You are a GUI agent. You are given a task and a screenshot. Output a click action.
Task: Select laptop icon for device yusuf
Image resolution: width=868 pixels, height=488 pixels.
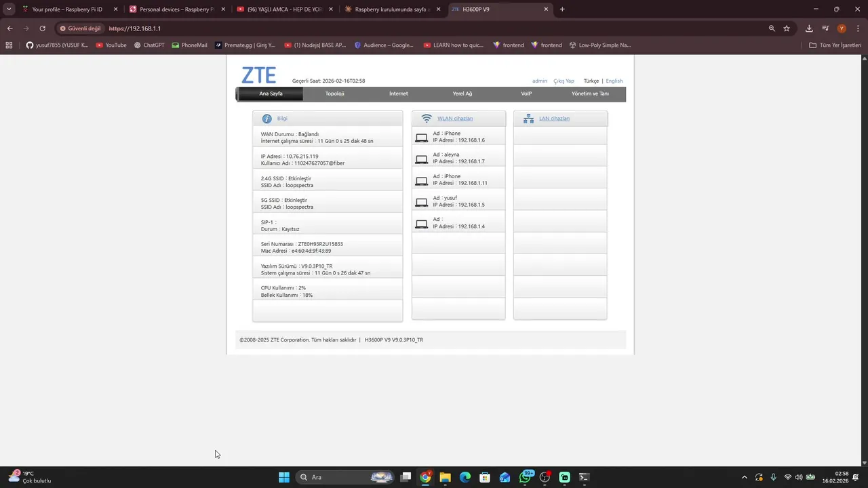pyautogui.click(x=421, y=203)
